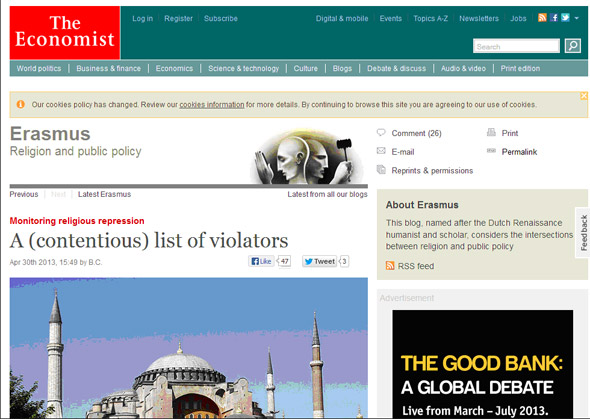Go to the Previous blog post
This screenshot has width=590, height=419.
pyautogui.click(x=24, y=194)
